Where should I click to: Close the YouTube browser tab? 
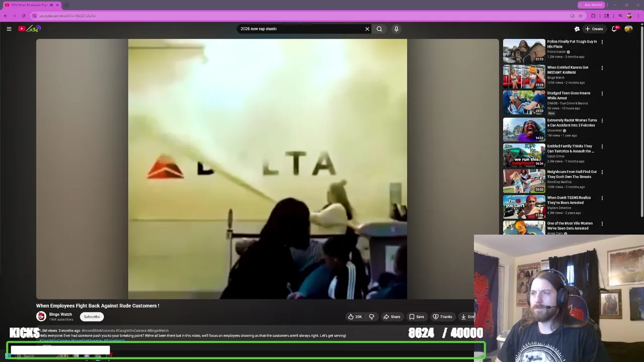pos(57,5)
